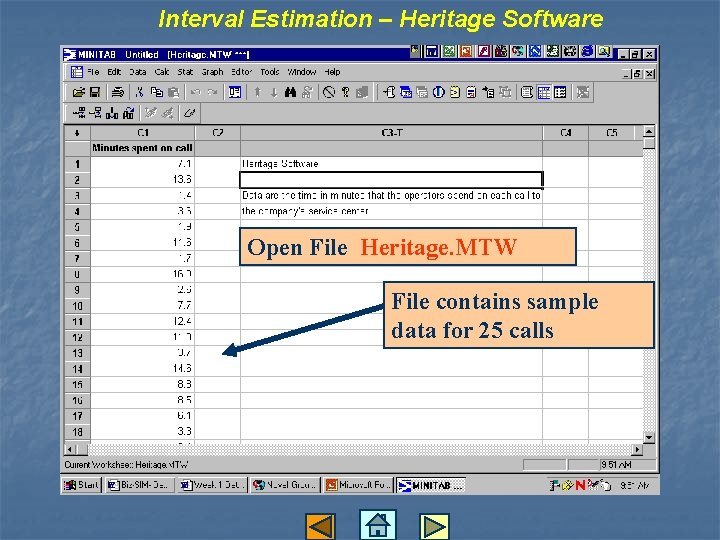Redo the action using the Redo icon
The width and height of the screenshot is (720, 540).
[212, 92]
